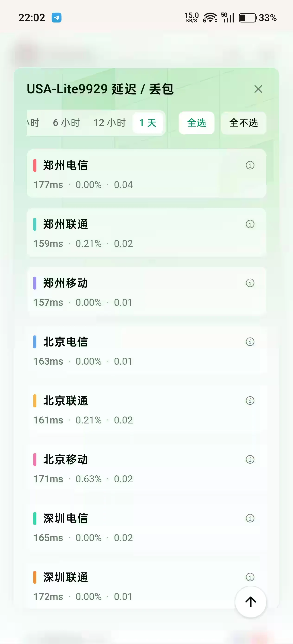Open Telegram notification icon in status bar

tap(57, 18)
